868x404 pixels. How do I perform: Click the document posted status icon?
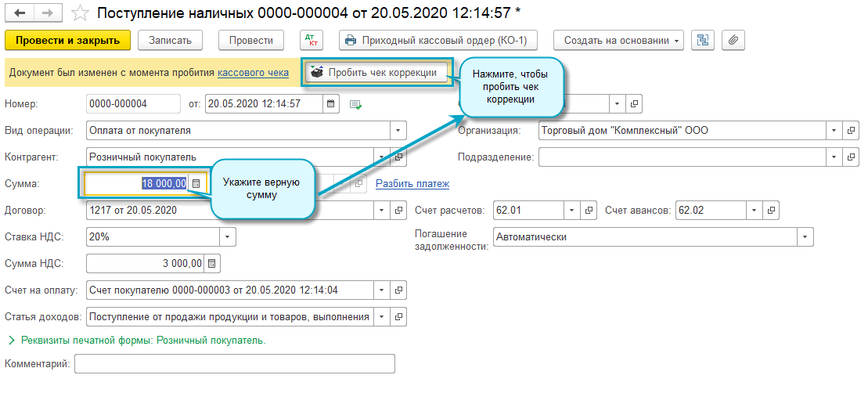click(x=355, y=104)
